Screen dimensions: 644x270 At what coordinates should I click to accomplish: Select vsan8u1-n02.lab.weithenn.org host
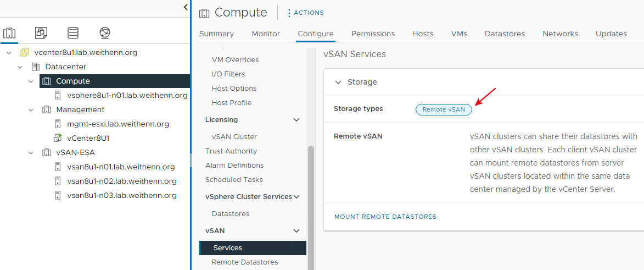[122, 181]
